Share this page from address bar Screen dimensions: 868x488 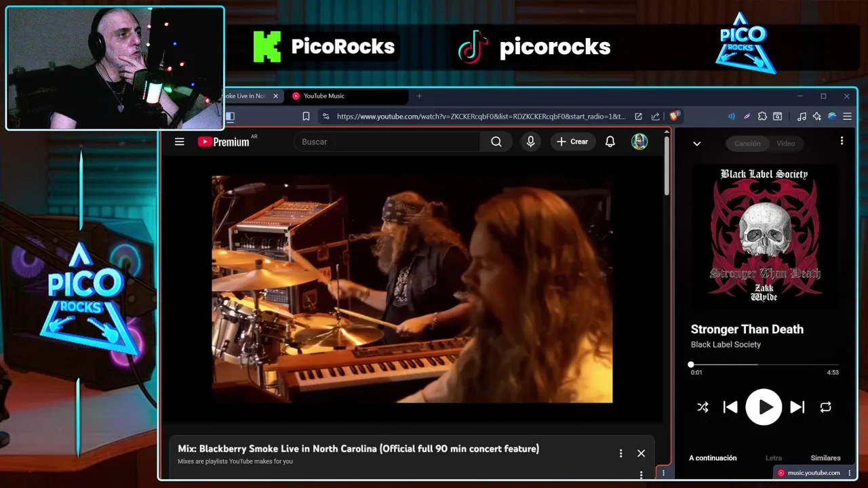655,117
